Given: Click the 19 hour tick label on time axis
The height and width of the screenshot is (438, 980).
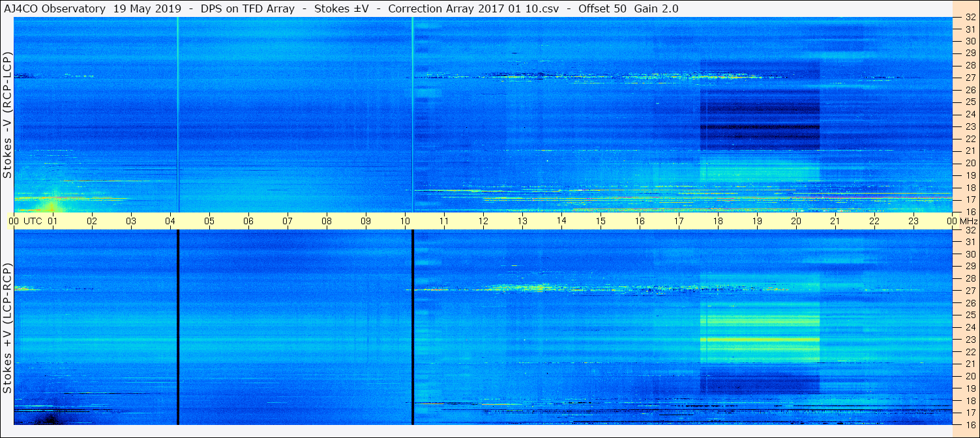Looking at the screenshot, I should (x=757, y=221).
